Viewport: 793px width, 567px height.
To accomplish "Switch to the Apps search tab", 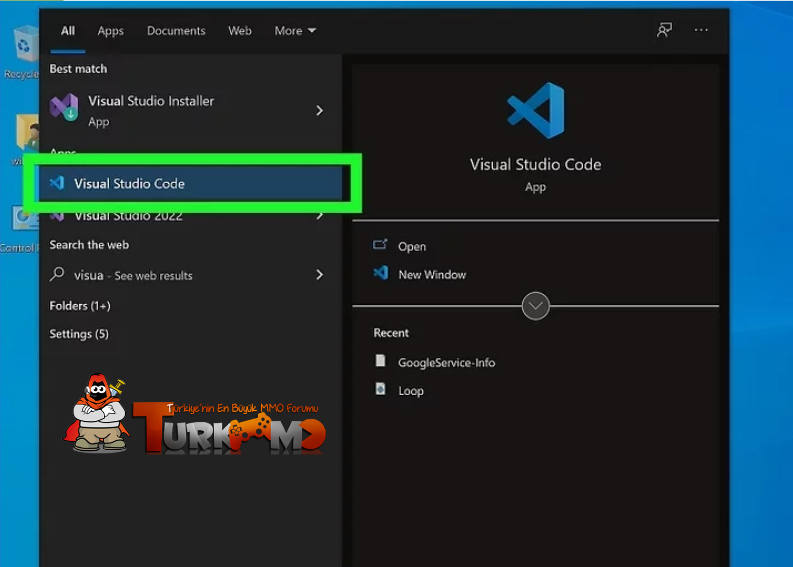I will (x=110, y=31).
